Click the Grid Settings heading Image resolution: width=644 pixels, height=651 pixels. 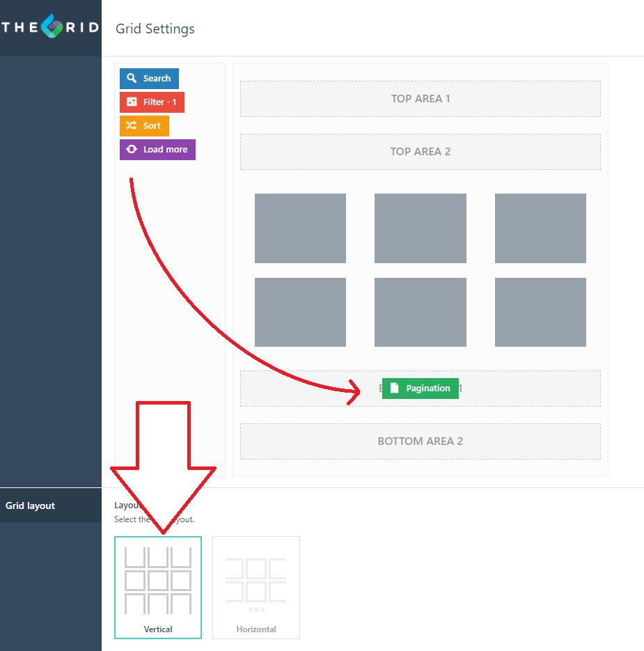click(155, 29)
